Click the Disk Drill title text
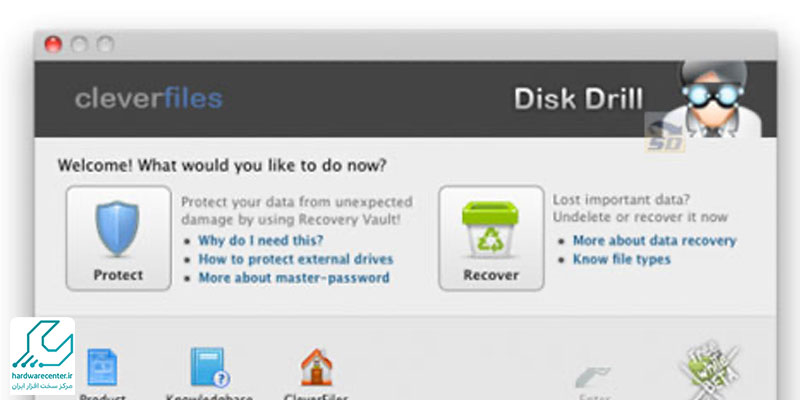This screenshot has height=400, width=800. point(578,98)
